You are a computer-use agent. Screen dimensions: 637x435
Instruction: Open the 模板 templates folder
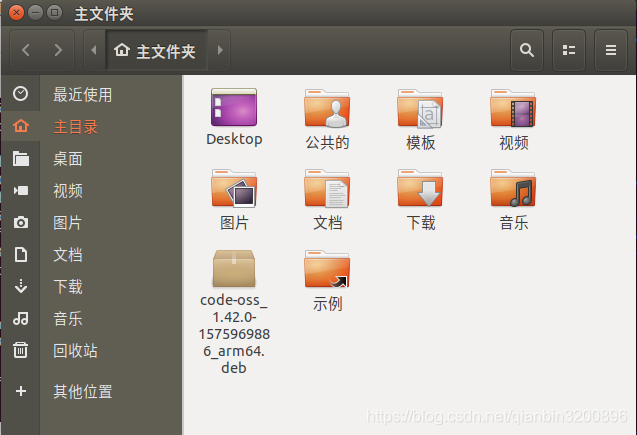(x=420, y=108)
